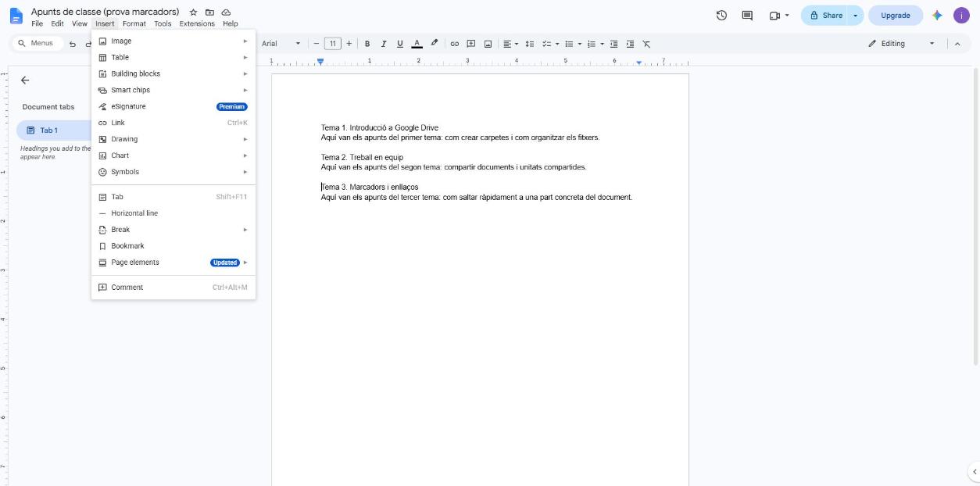Click the Upgrade button
This screenshot has width=980, height=486.
coord(895,15)
